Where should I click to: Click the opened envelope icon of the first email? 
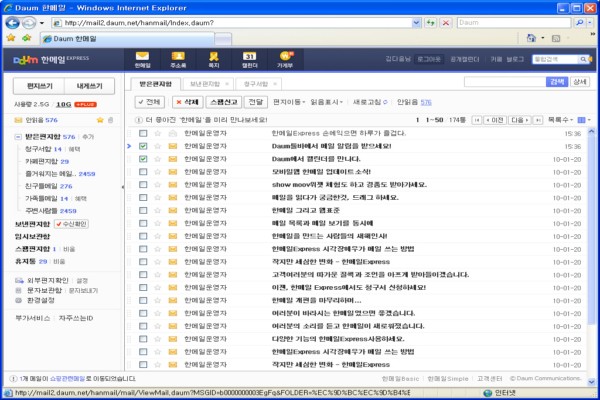tap(173, 133)
